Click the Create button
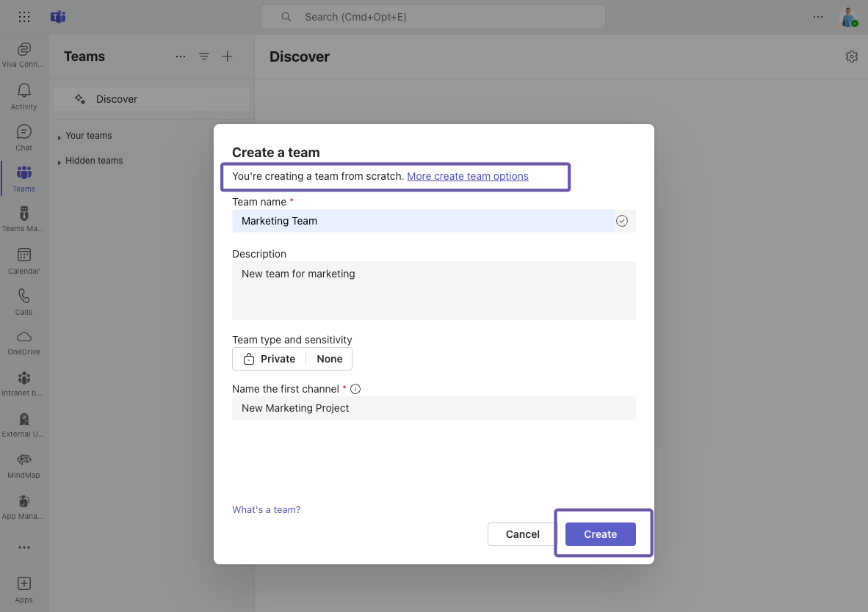 [600, 534]
